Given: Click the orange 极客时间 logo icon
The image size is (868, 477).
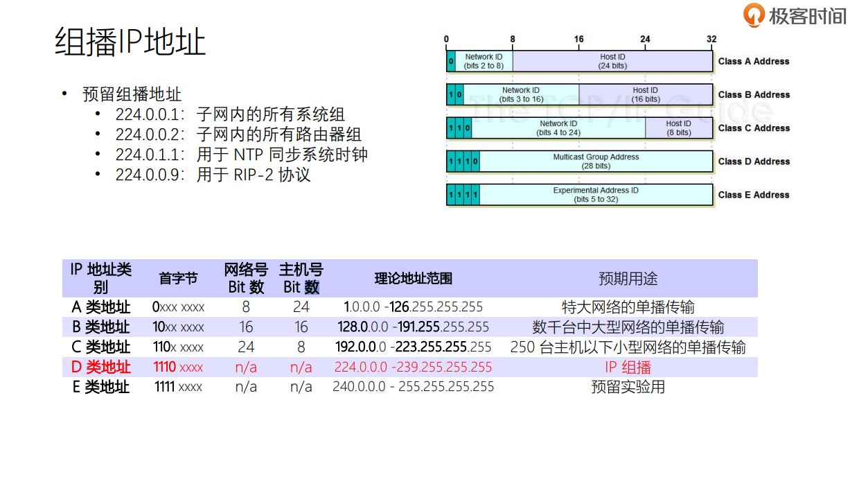Looking at the screenshot, I should (754, 15).
